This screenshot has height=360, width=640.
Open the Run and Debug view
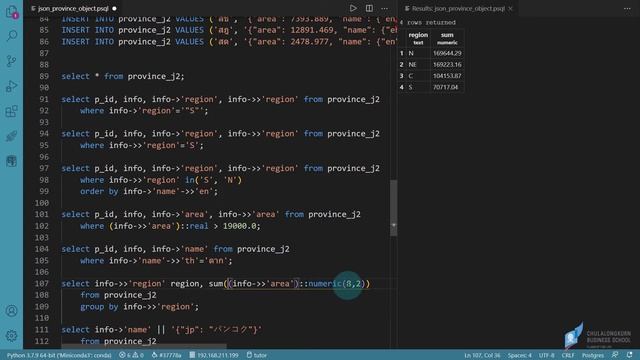point(11,86)
